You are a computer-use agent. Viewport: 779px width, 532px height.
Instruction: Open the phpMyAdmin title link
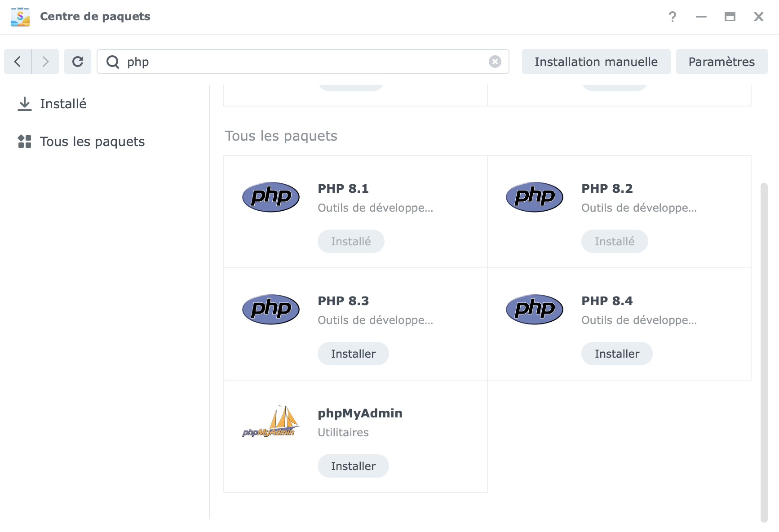point(360,413)
